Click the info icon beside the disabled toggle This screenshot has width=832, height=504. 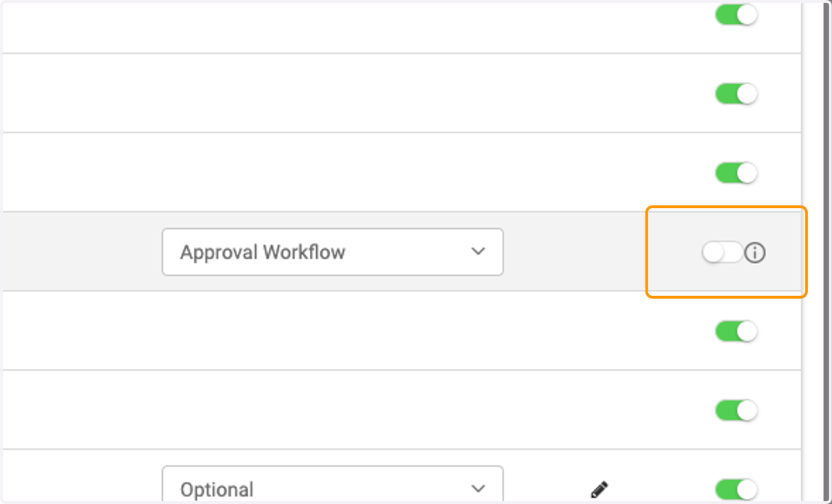(x=755, y=253)
